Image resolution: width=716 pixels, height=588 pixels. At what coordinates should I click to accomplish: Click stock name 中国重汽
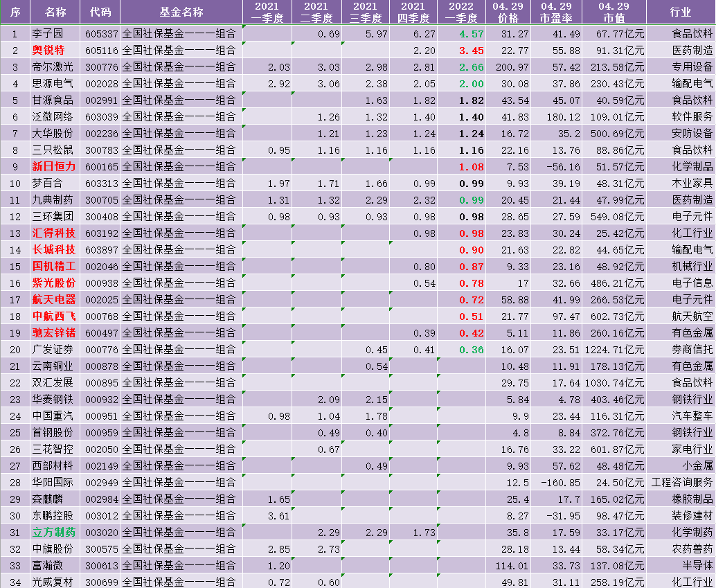[53, 416]
